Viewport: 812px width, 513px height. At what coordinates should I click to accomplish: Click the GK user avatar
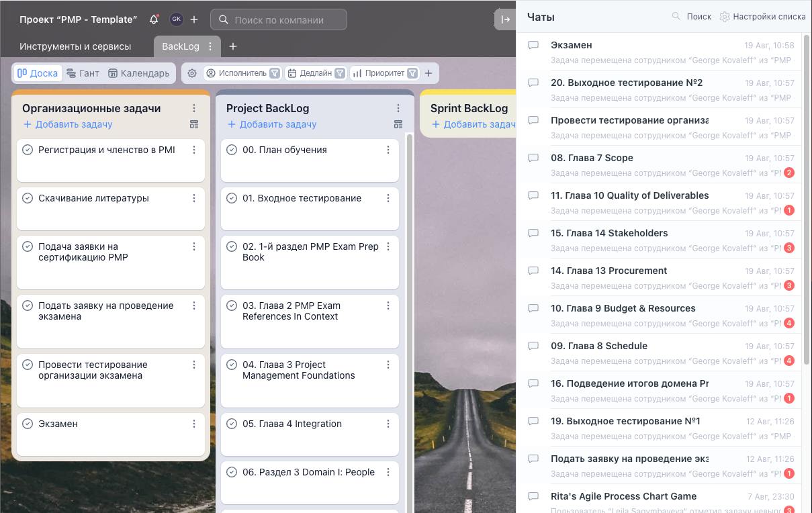point(176,19)
